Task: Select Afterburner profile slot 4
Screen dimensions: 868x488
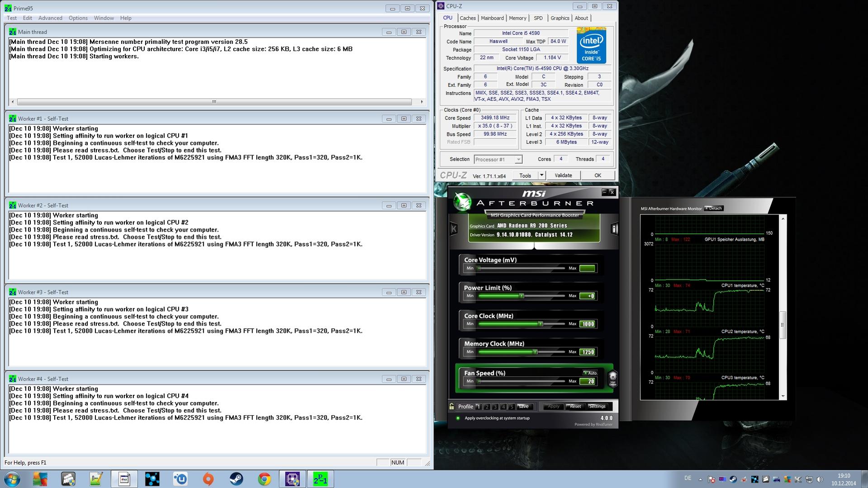Action: click(503, 407)
